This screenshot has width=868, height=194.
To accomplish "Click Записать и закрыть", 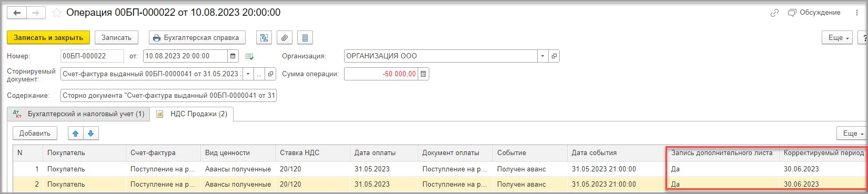I will (x=48, y=38).
